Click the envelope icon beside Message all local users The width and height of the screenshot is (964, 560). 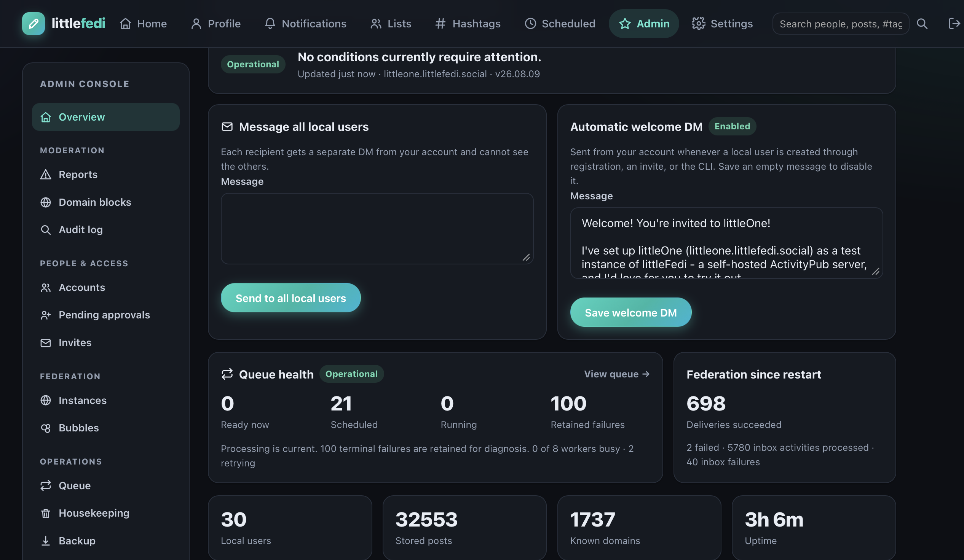point(227,127)
